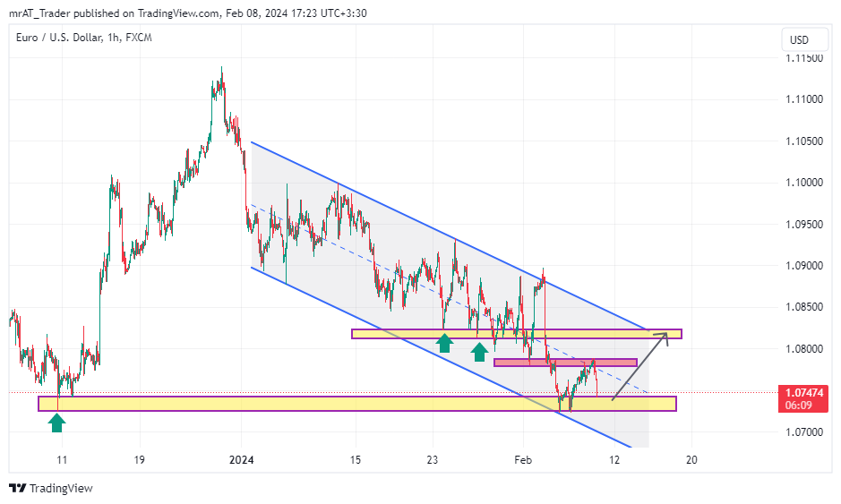Click the TradingView logo icon

pyautogui.click(x=18, y=488)
